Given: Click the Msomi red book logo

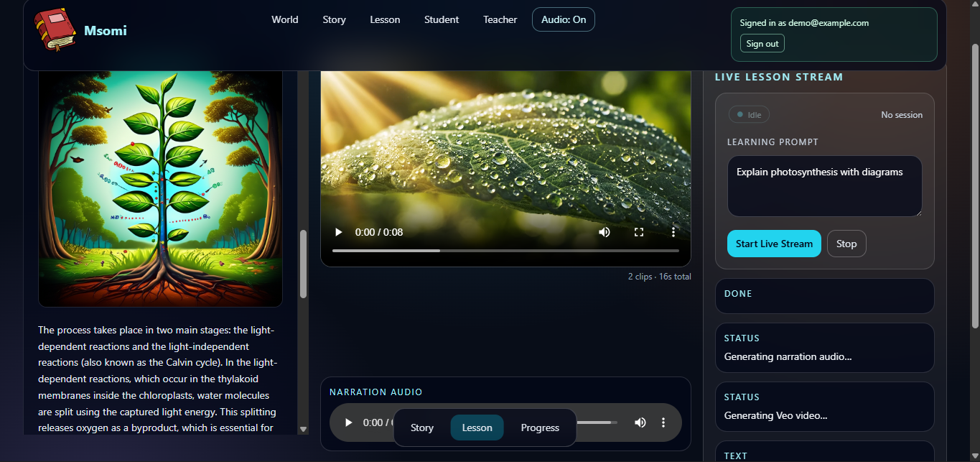Looking at the screenshot, I should [55, 29].
